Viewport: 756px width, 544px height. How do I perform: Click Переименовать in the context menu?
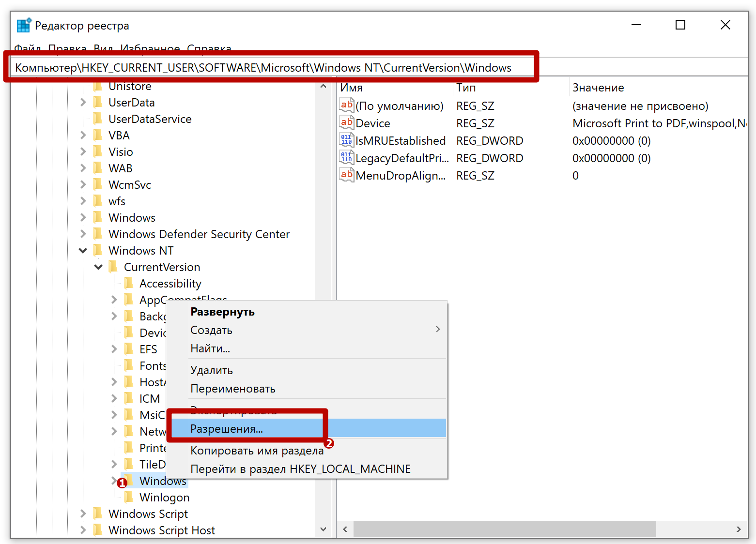tap(233, 389)
